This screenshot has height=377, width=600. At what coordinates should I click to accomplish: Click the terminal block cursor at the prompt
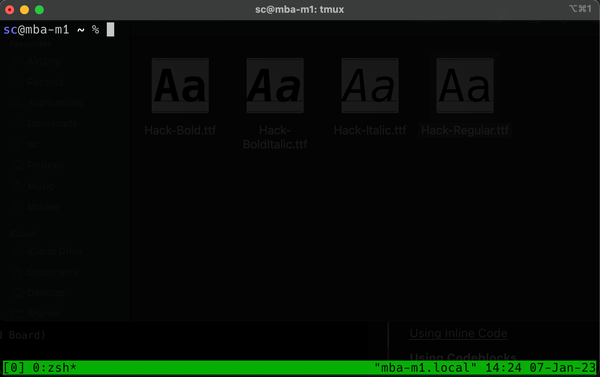pyautogui.click(x=110, y=29)
